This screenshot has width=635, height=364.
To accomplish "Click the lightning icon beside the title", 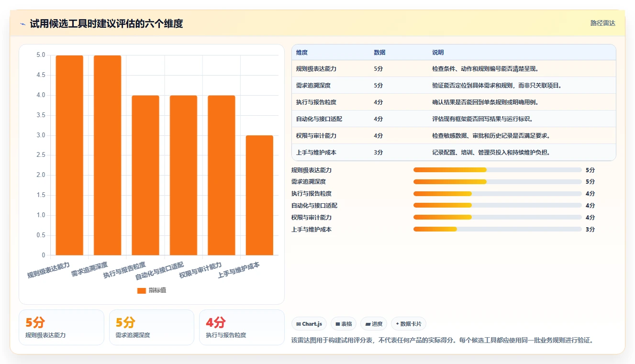I will pos(23,23).
